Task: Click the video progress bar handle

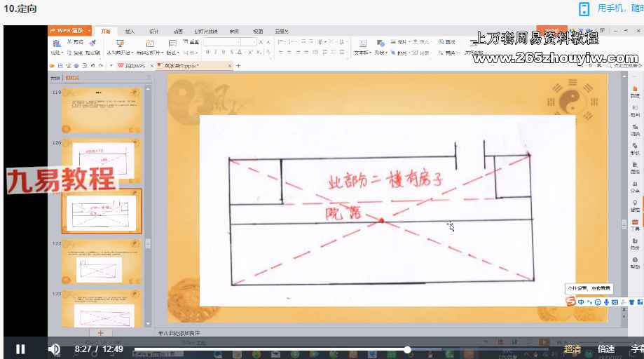Action: pyautogui.click(x=407, y=349)
